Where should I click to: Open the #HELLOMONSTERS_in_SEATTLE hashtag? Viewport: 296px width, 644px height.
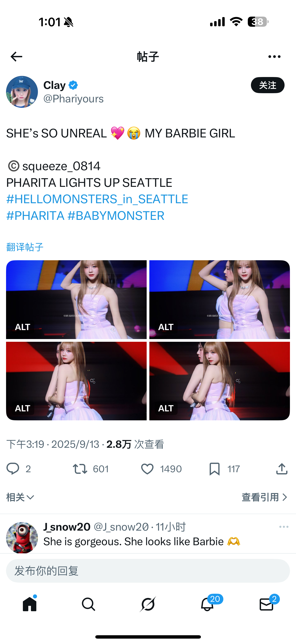(97, 199)
